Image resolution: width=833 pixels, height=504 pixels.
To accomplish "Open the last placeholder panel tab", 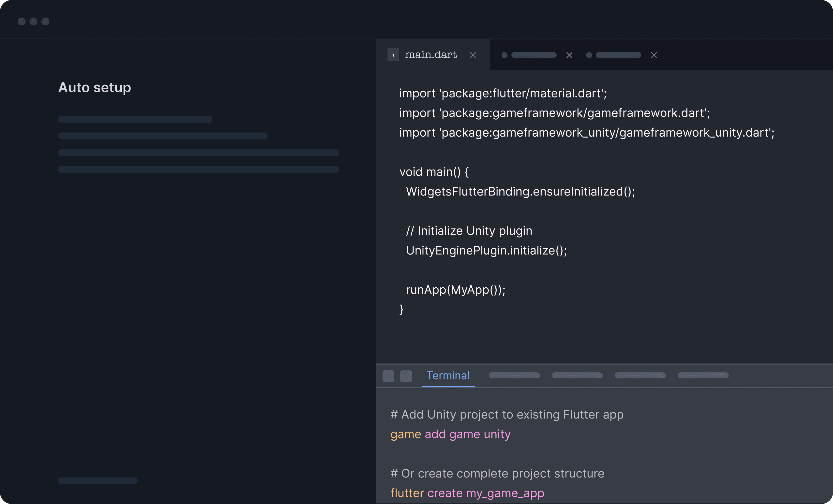I will [703, 376].
